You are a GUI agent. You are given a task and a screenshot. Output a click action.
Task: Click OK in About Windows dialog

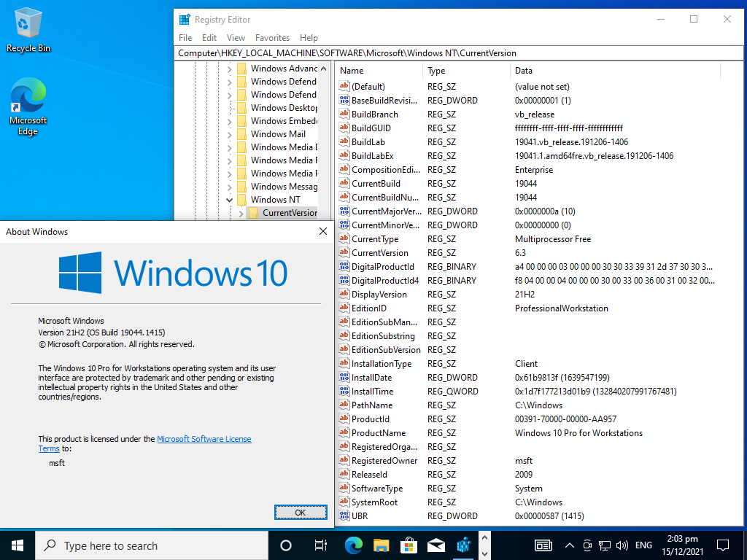click(x=301, y=513)
